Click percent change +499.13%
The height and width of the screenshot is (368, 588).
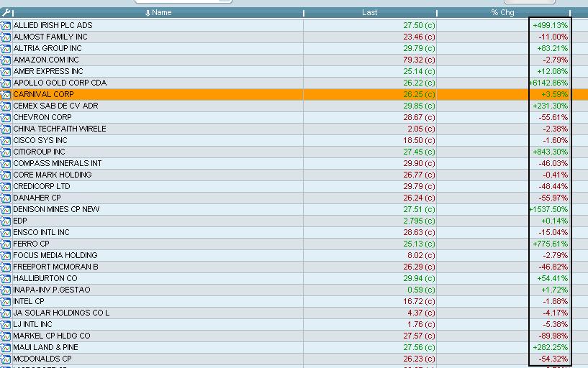(x=550, y=25)
